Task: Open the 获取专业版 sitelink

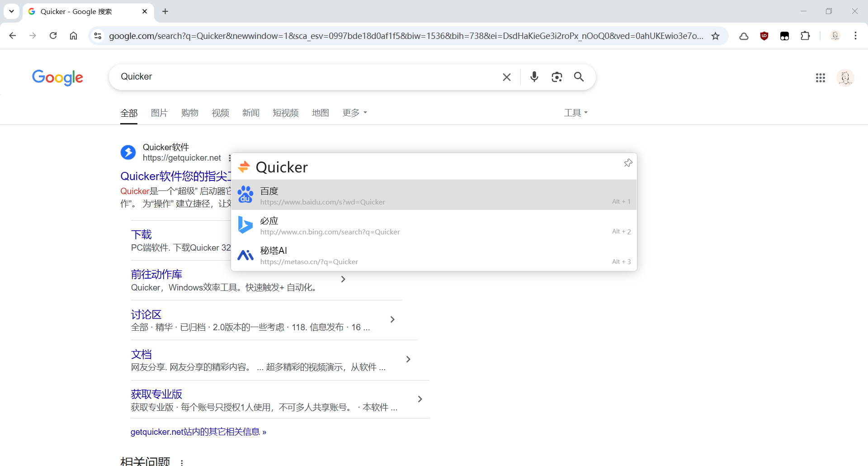Action: click(x=156, y=394)
